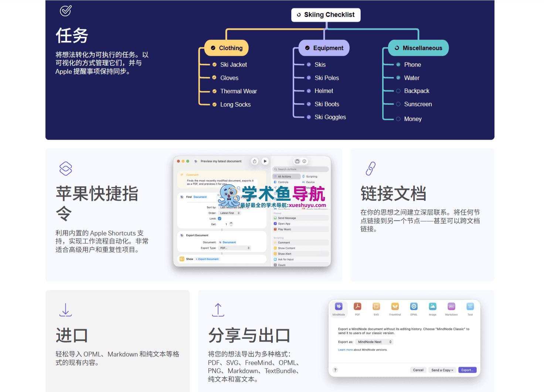This screenshot has width=544, height=392.
Task: Choose the OPML export format icon
Action: (414, 306)
